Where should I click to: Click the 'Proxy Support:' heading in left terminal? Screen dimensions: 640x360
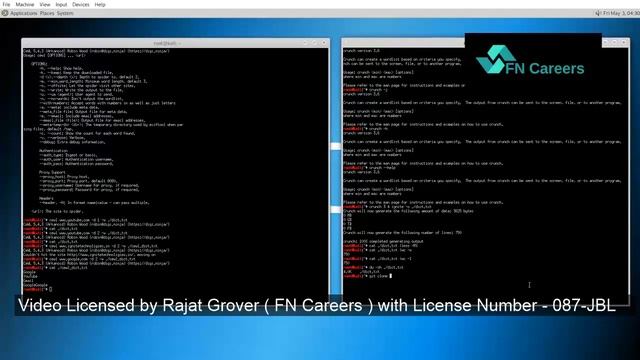52,172
